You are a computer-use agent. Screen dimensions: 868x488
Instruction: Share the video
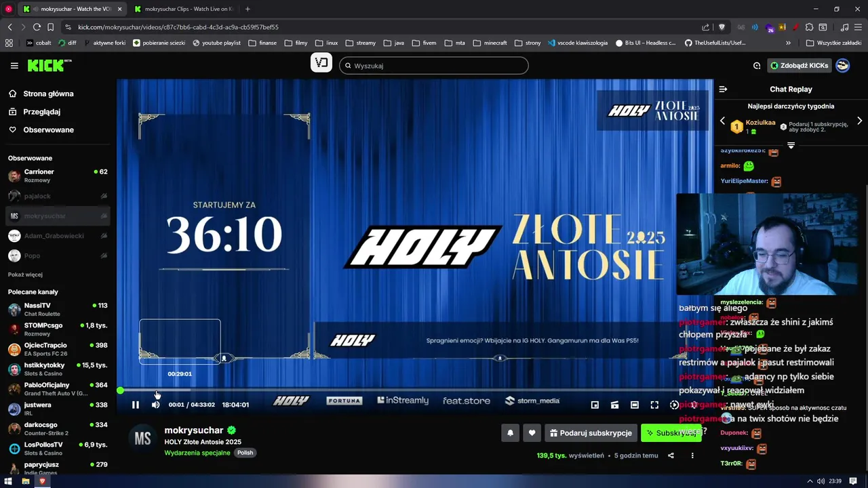tap(671, 455)
